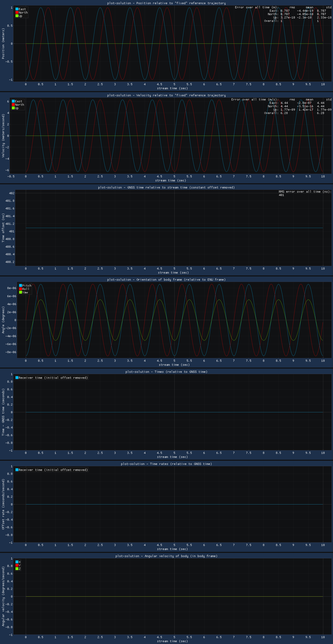Click the Up 1.77e-09 row in Velocity statistics
The width and height of the screenshot is (333, 644).
tap(302, 110)
